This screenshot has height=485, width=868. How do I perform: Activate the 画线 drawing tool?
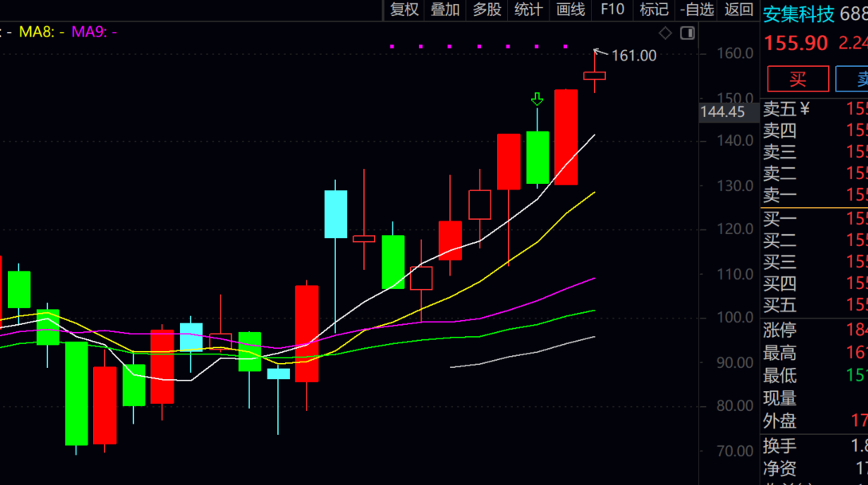tap(570, 10)
